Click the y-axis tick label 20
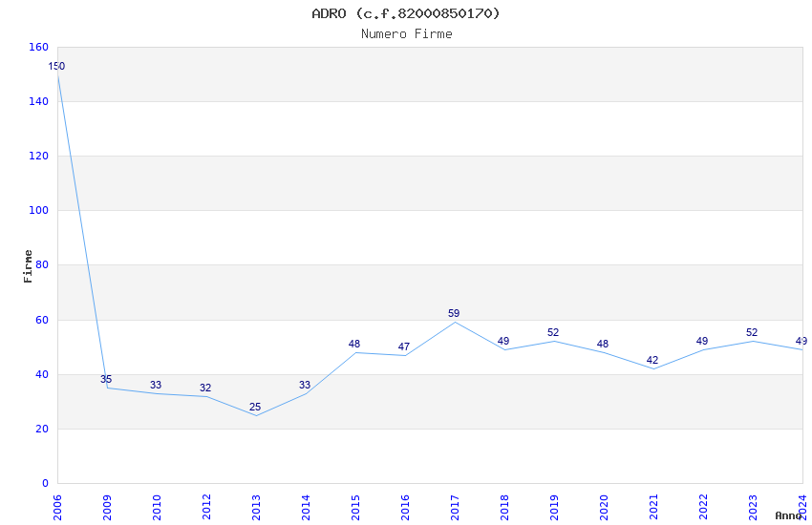The height and width of the screenshot is (525, 812). 42,429
